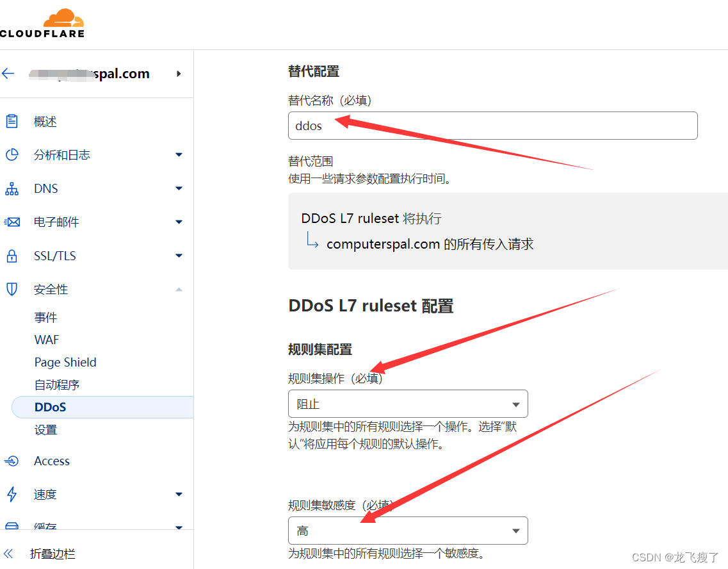Open the Page Shield page

[65, 362]
